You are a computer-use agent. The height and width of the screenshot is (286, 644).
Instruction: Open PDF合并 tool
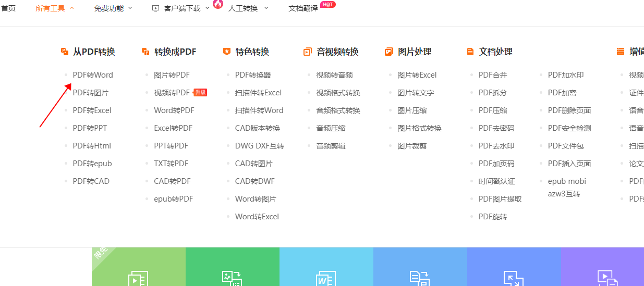coord(493,75)
